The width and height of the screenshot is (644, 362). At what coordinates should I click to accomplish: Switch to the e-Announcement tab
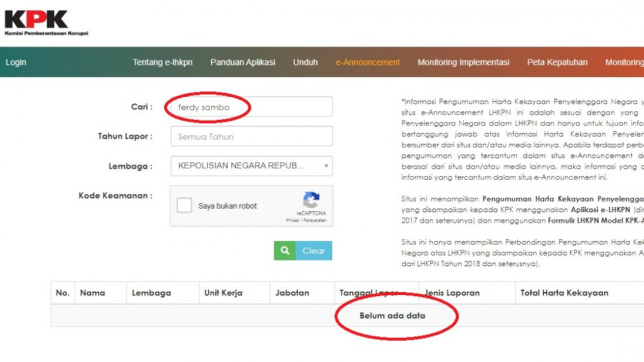[x=368, y=62]
